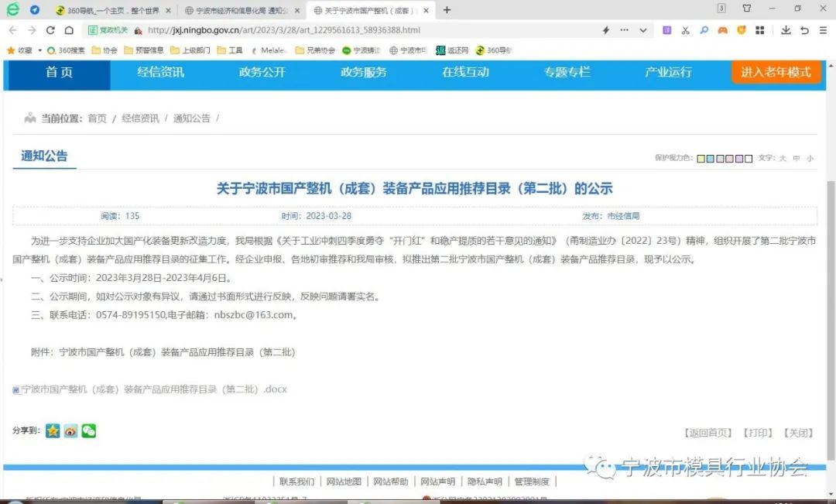Share the article via the WeChat icon

tap(88, 430)
